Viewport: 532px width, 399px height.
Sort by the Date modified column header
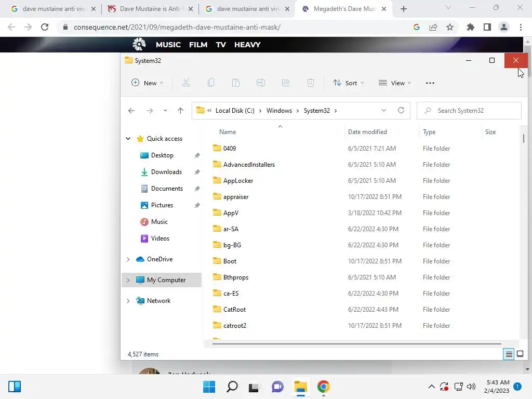[x=367, y=131]
